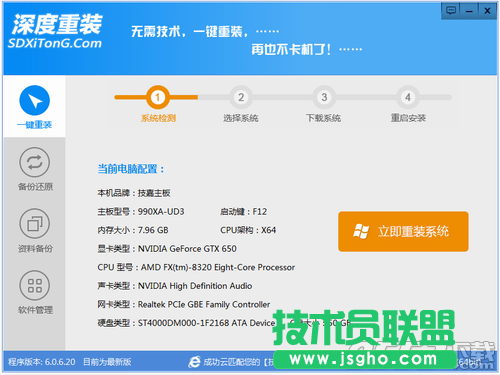Select the 一键重装 sidebar icon
The image size is (500, 375).
pos(35,101)
